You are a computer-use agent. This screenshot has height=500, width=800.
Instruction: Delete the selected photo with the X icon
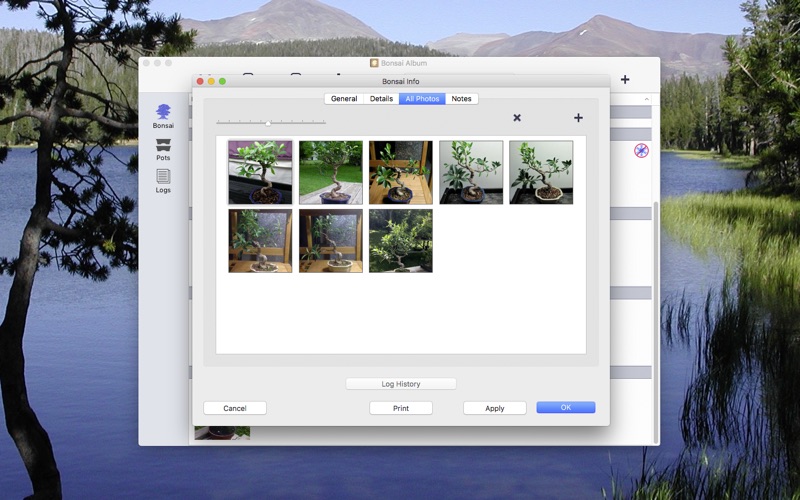(517, 118)
